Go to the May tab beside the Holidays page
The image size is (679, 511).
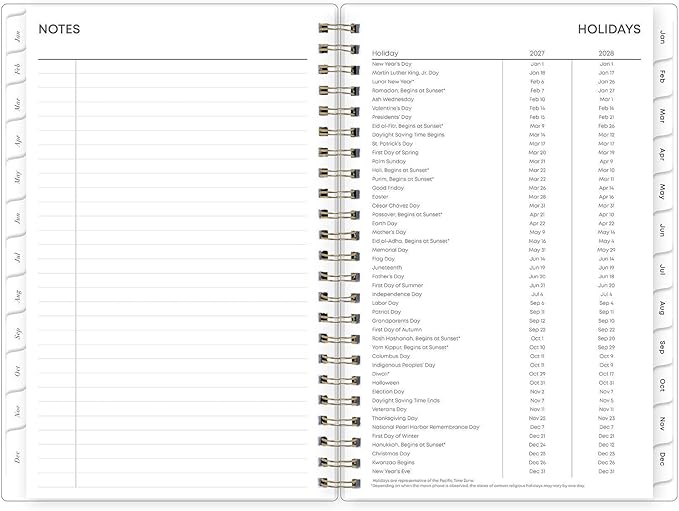point(662,191)
